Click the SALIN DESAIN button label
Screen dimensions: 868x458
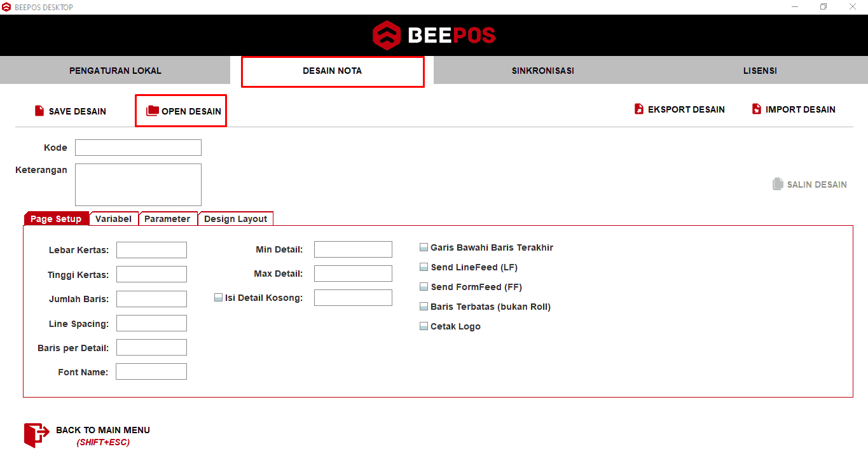click(817, 184)
